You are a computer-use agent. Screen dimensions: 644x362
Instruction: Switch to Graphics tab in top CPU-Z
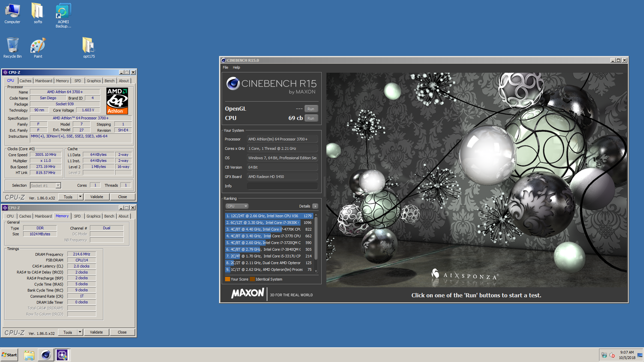pos(94,81)
